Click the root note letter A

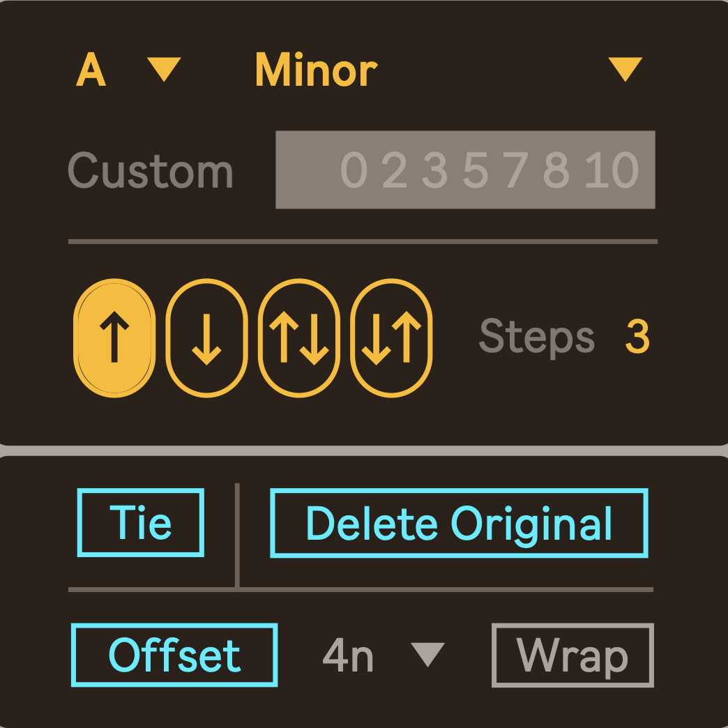(x=91, y=70)
